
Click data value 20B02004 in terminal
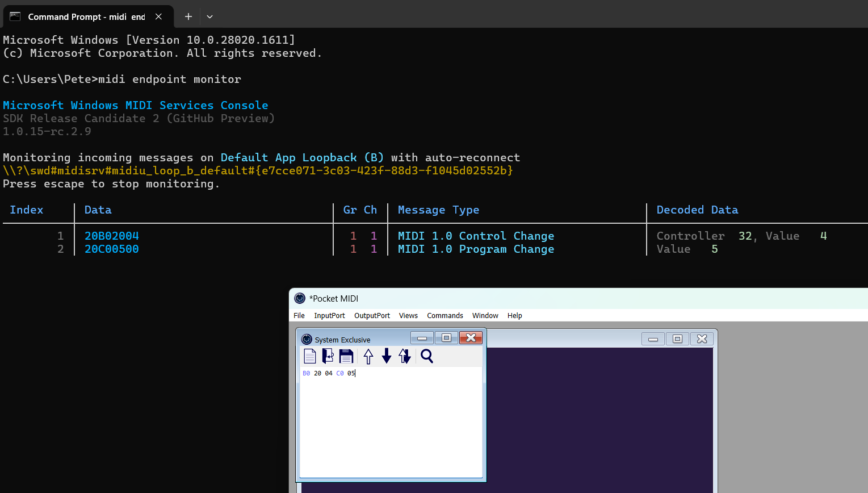[x=112, y=236]
